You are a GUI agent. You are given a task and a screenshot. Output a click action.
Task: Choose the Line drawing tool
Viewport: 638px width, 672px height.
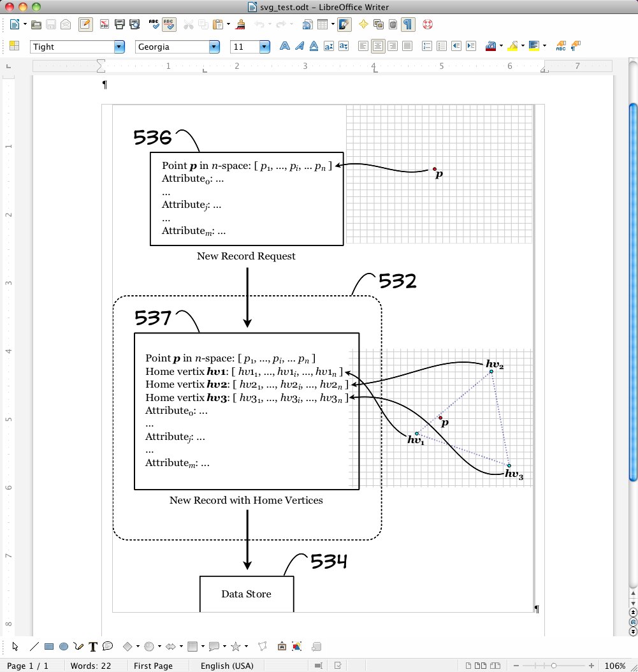[x=34, y=646]
